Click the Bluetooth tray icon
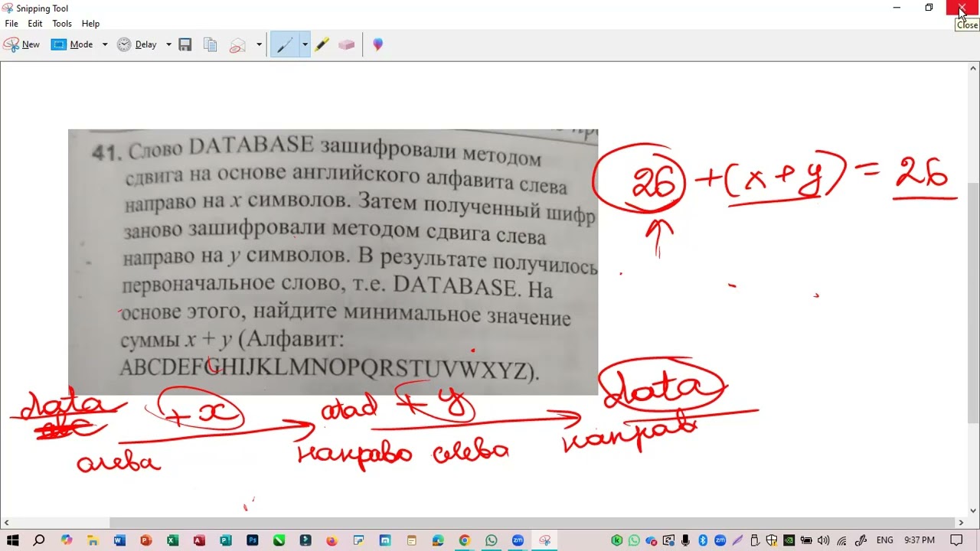 point(703,540)
